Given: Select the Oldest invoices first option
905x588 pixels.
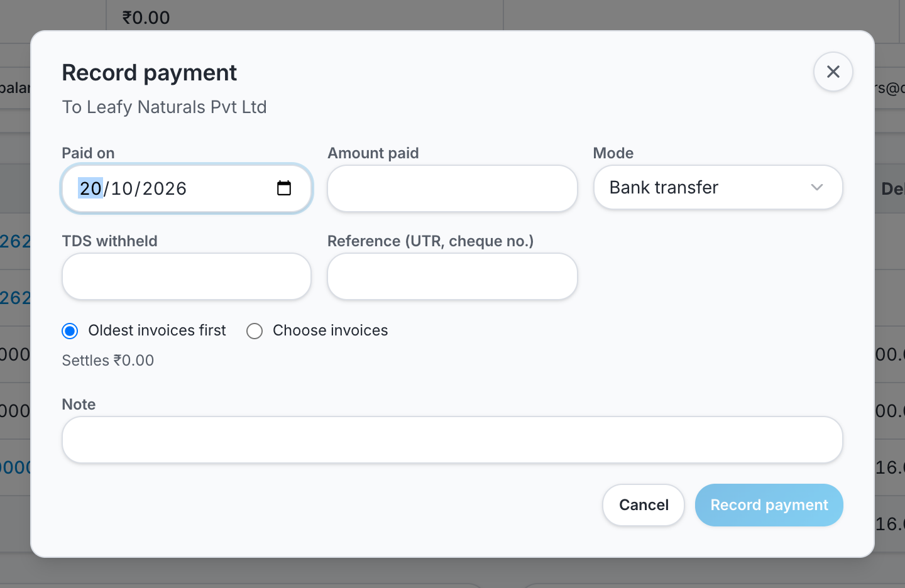Looking at the screenshot, I should pyautogui.click(x=70, y=331).
